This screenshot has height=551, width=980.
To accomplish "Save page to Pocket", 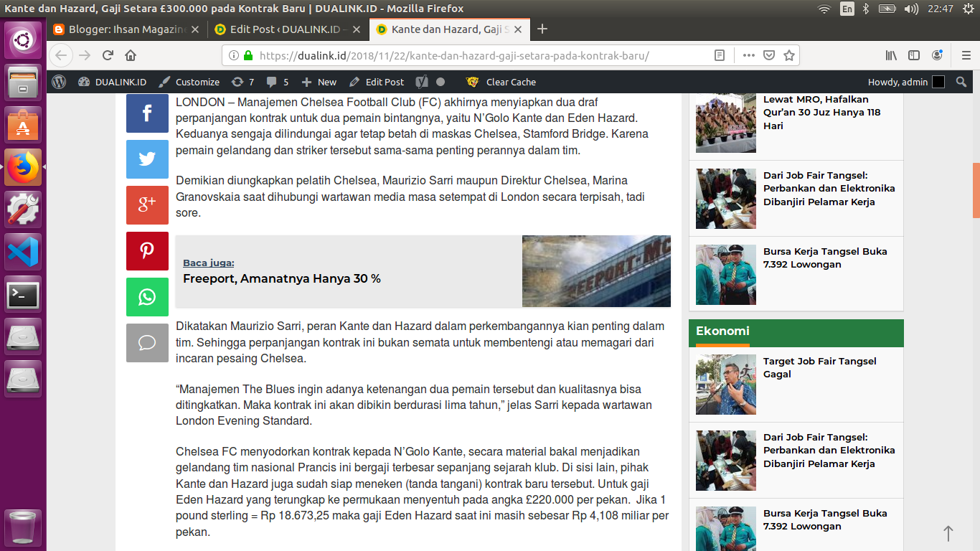I will [x=768, y=55].
